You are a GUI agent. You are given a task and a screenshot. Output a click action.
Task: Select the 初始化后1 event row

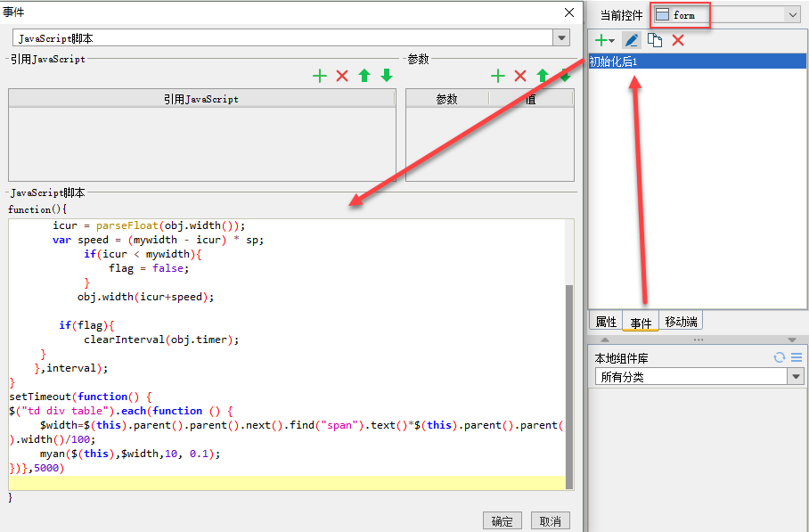pos(698,61)
